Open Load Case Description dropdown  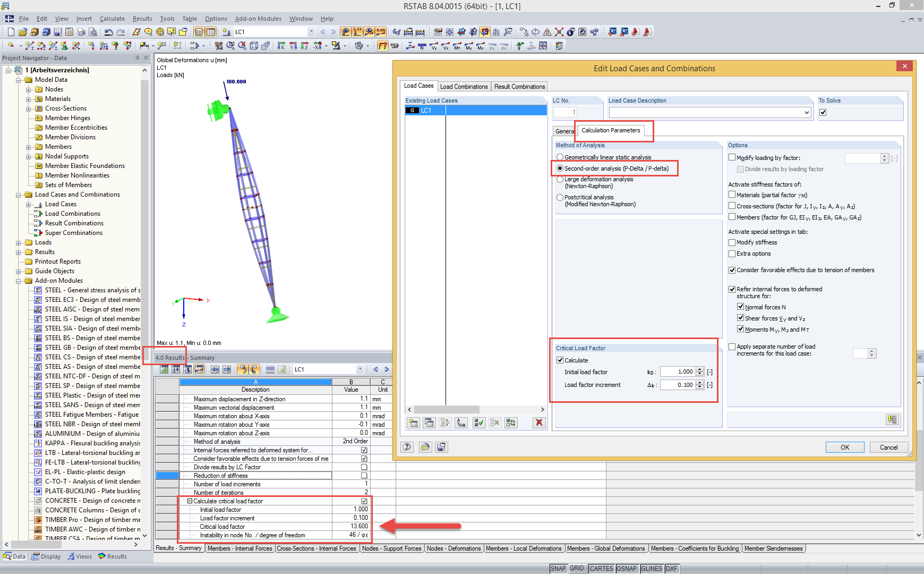click(x=807, y=113)
